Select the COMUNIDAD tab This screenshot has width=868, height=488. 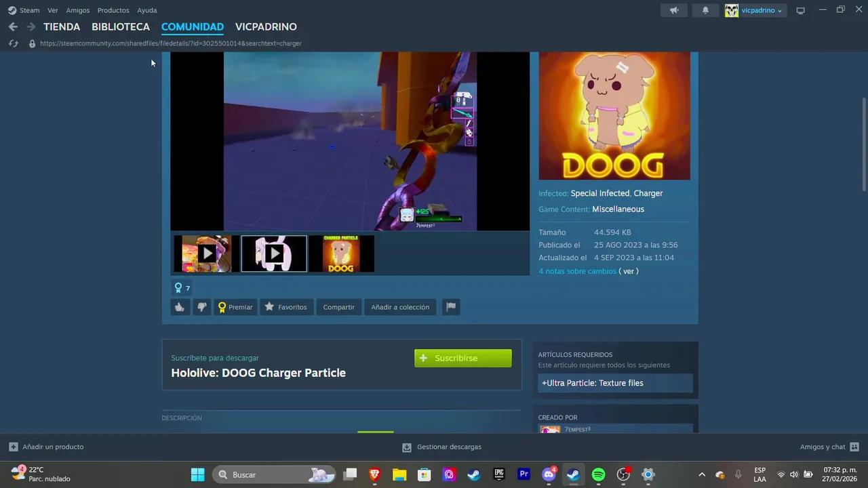point(193,26)
